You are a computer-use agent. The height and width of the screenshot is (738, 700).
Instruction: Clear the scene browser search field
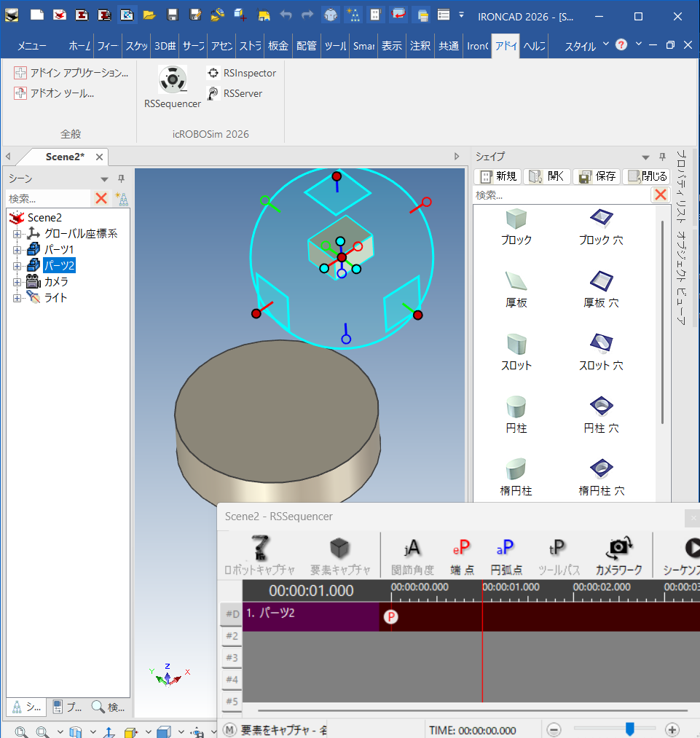[x=101, y=198]
